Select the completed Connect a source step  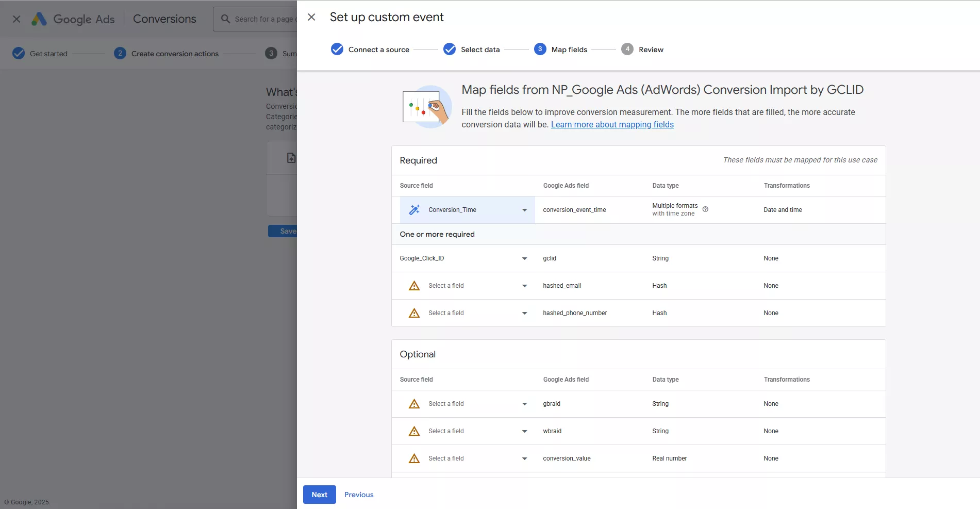337,49
